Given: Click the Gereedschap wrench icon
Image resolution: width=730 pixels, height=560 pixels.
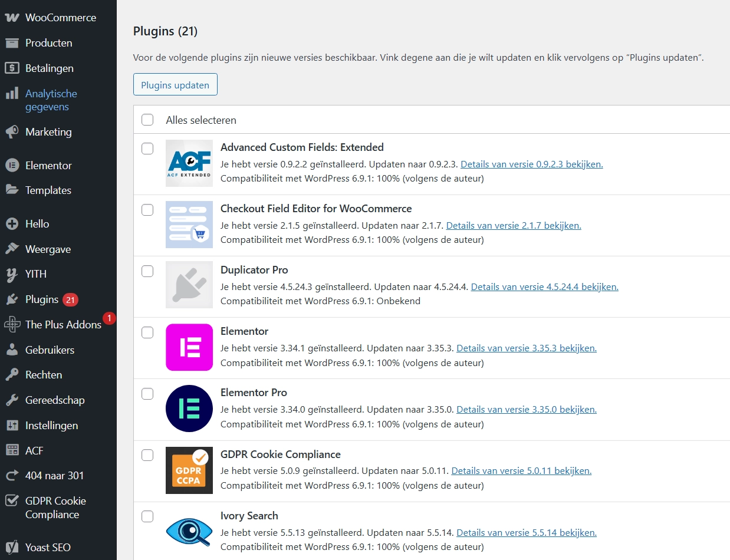Looking at the screenshot, I should click(12, 400).
